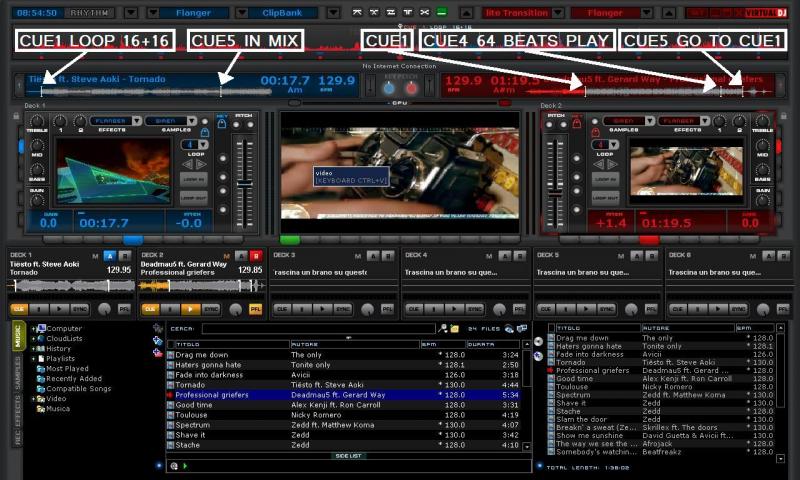Select CloudLists in folder tree
This screenshot has width=800, height=480.
coord(64,339)
